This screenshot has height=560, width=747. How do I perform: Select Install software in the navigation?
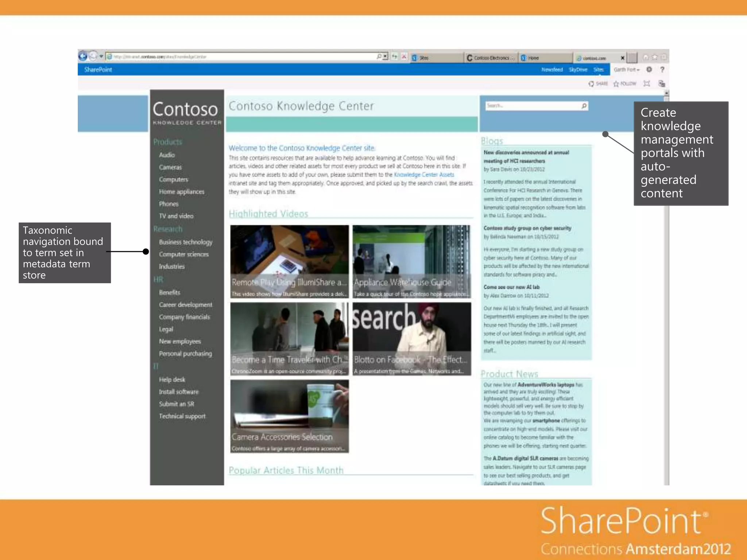(179, 392)
